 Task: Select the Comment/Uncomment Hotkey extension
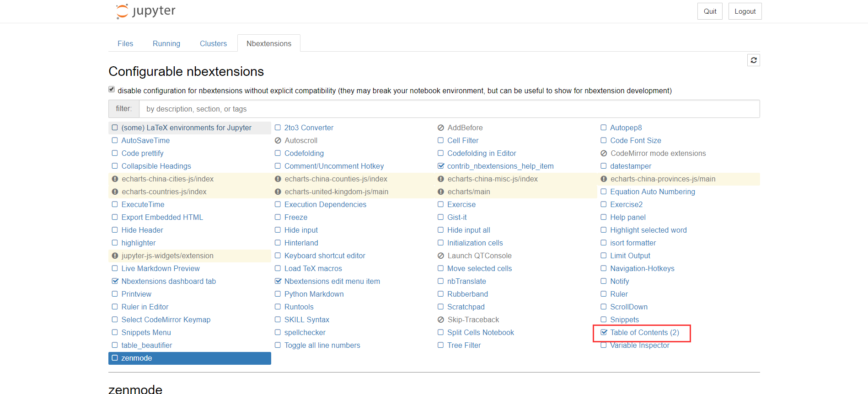[334, 166]
